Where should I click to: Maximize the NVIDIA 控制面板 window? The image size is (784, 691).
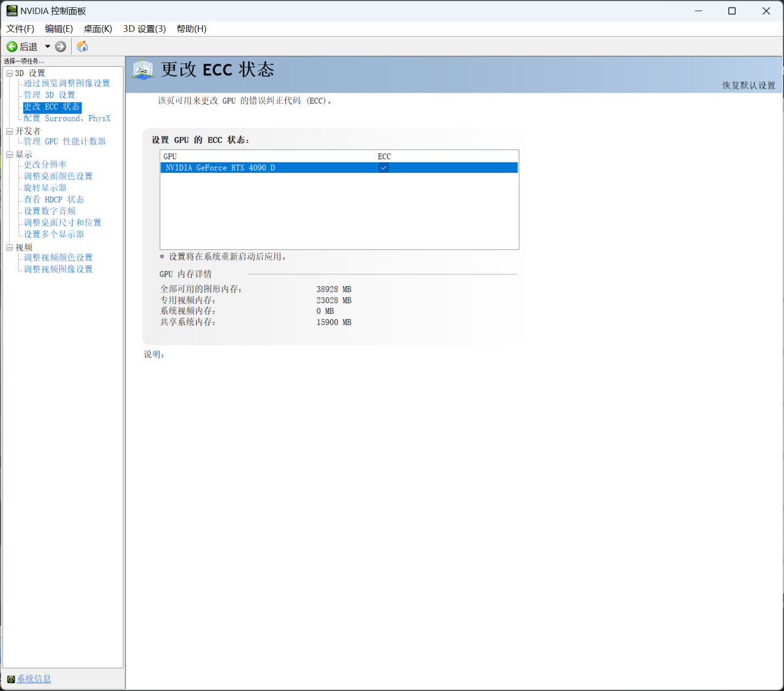[732, 11]
